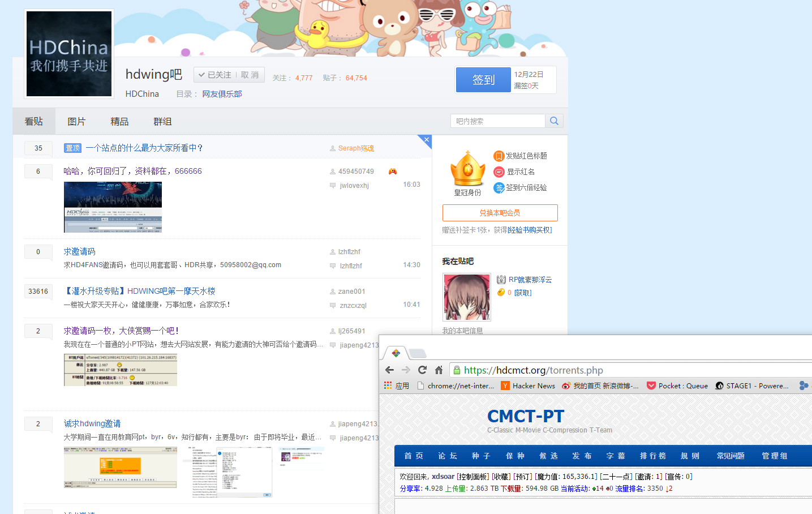This screenshot has height=514, width=812.
Task: Click the 兑换本吧会员 button
Action: (x=500, y=213)
